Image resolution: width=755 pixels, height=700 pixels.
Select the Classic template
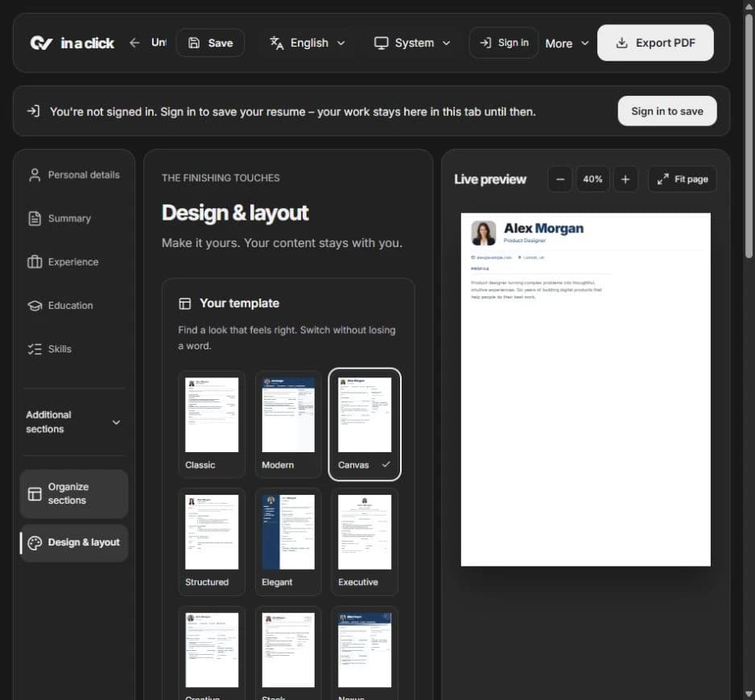[212, 424]
